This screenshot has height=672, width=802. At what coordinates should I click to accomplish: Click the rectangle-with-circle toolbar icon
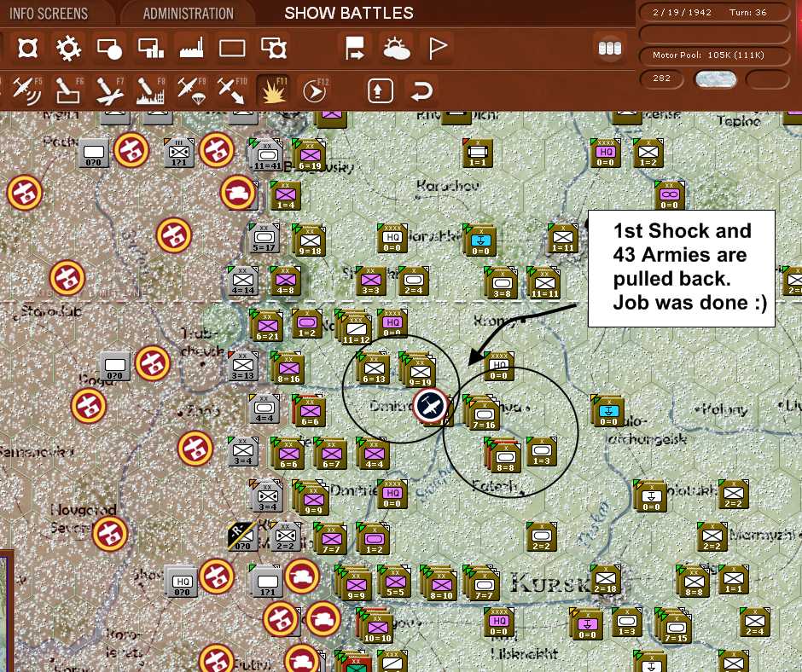(109, 49)
